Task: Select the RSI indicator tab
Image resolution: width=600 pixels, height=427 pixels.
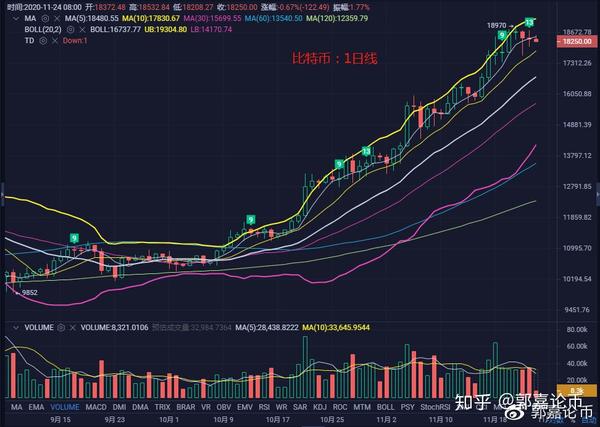Action: [x=264, y=407]
